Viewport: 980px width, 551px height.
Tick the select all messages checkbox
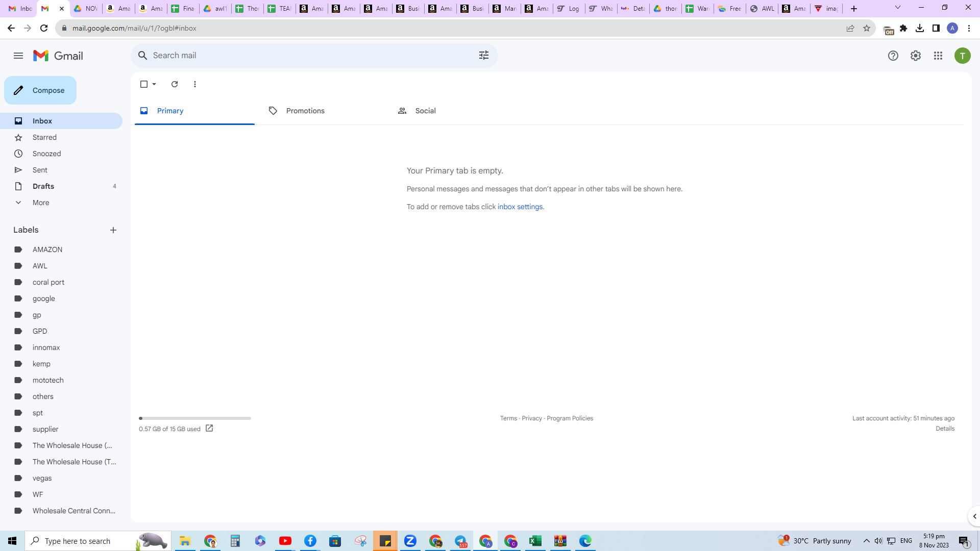(x=144, y=84)
